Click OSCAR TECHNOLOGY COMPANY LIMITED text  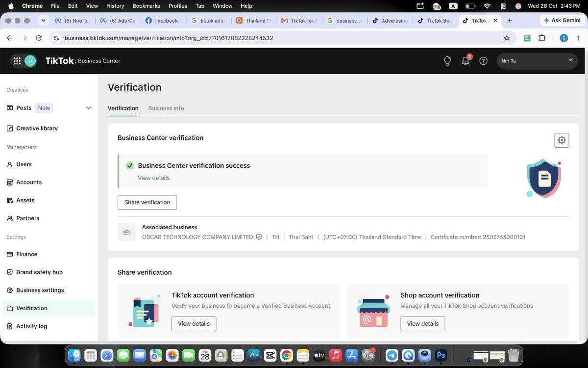pos(197,237)
